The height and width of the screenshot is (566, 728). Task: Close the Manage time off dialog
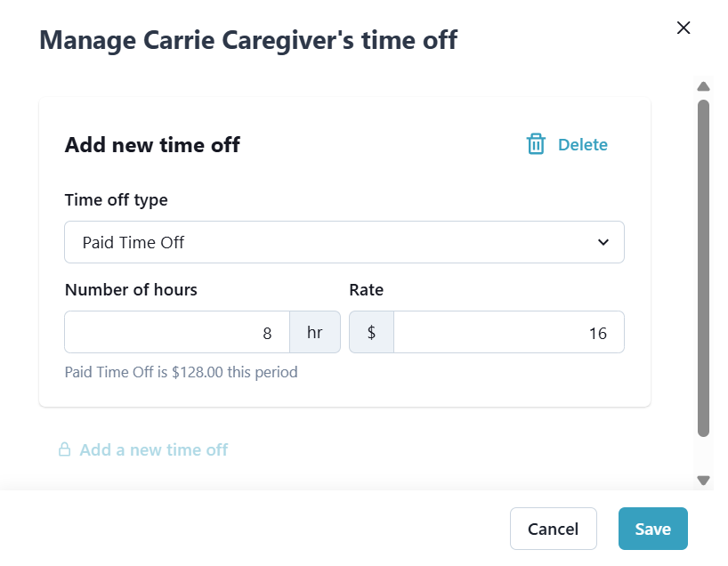click(x=684, y=28)
